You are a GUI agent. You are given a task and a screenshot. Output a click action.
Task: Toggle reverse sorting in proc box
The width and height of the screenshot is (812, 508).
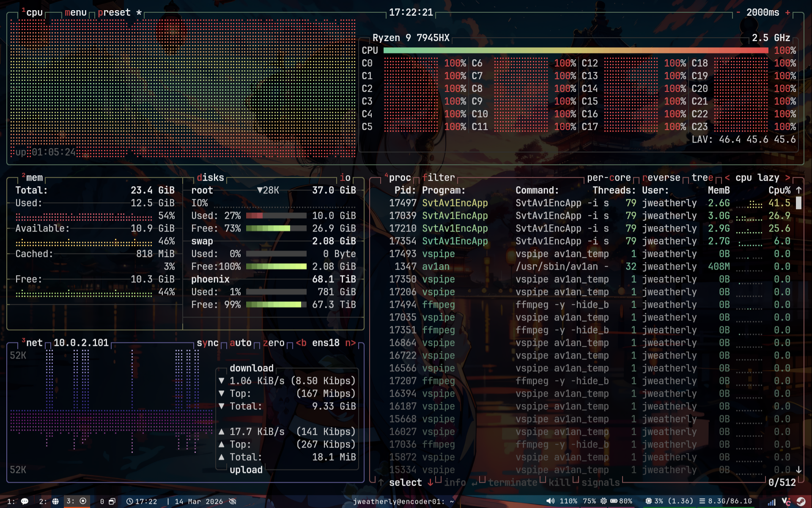pyautogui.click(x=661, y=178)
